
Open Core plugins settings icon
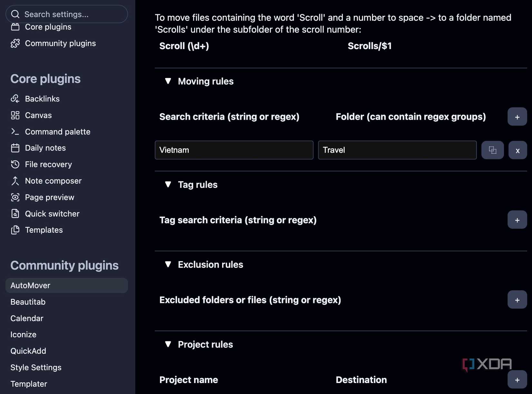[15, 27]
